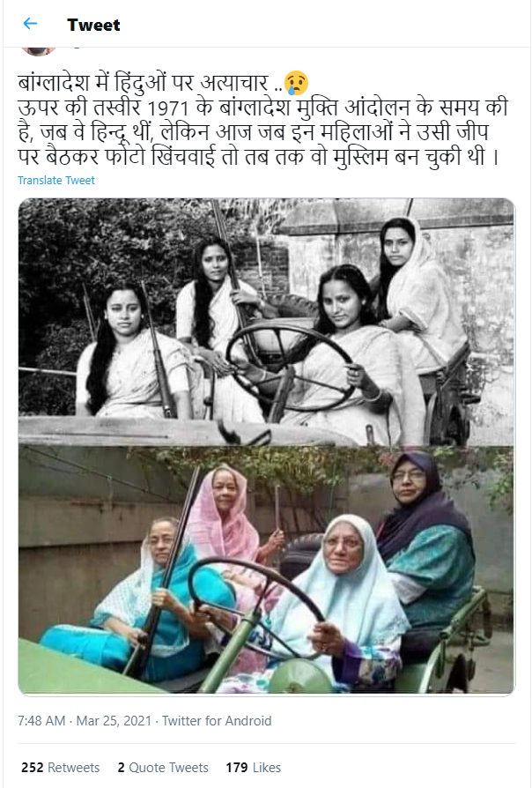
Task: Go back using the blue arrow
Action: coord(30,23)
